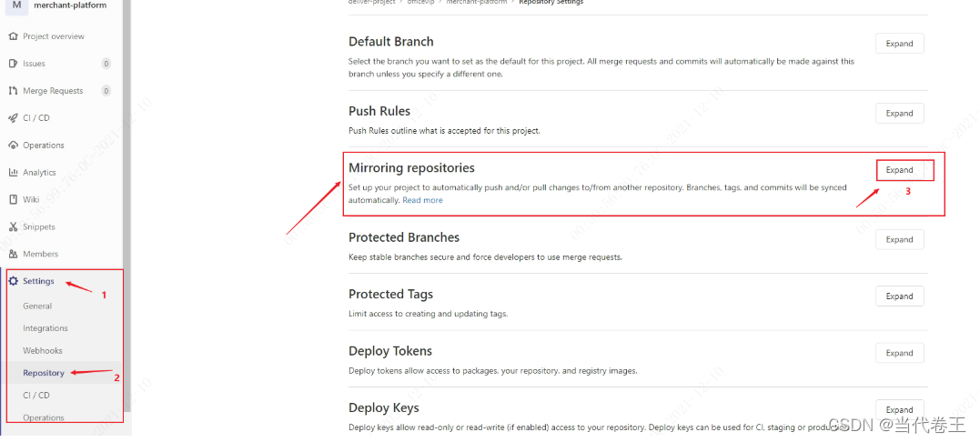Expand the Deploy Tokens section

pyautogui.click(x=899, y=354)
